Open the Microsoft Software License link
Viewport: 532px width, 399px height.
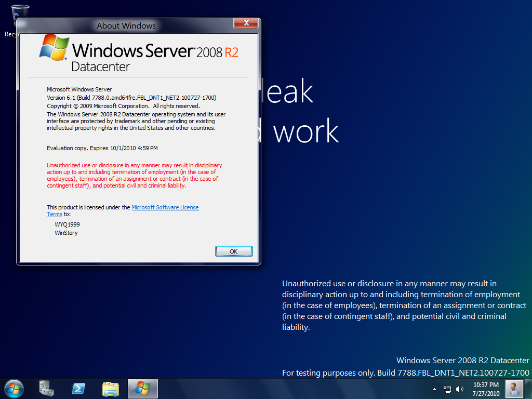pyautogui.click(x=165, y=207)
